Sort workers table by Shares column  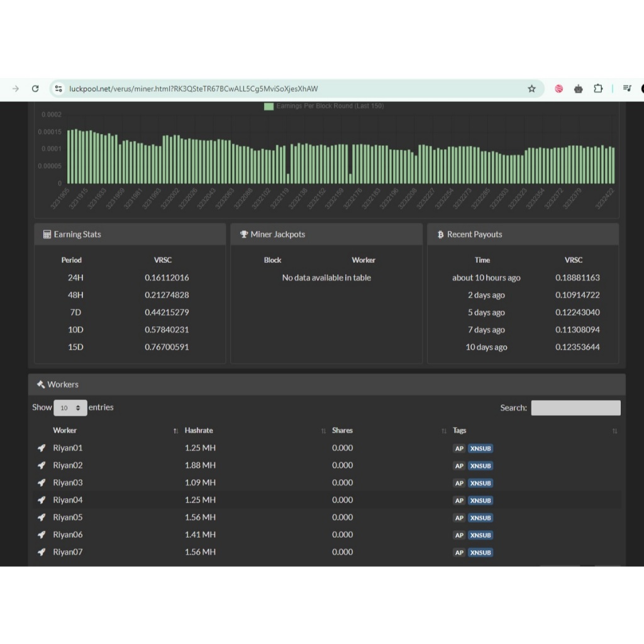(342, 431)
